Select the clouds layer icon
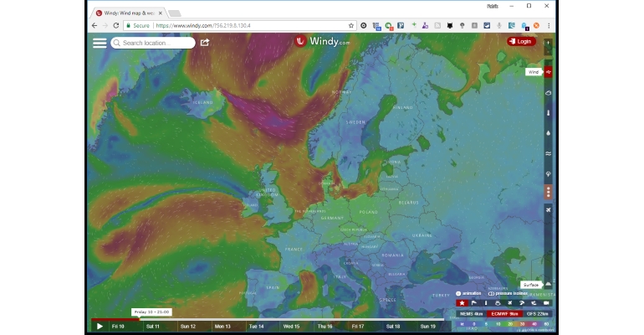644x335 pixels. pyautogui.click(x=549, y=93)
